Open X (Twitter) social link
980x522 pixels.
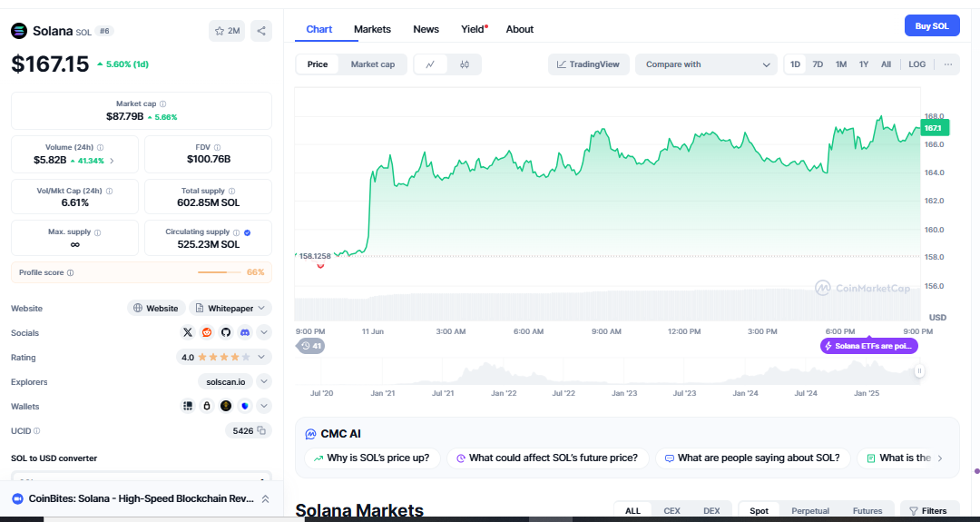tap(188, 332)
